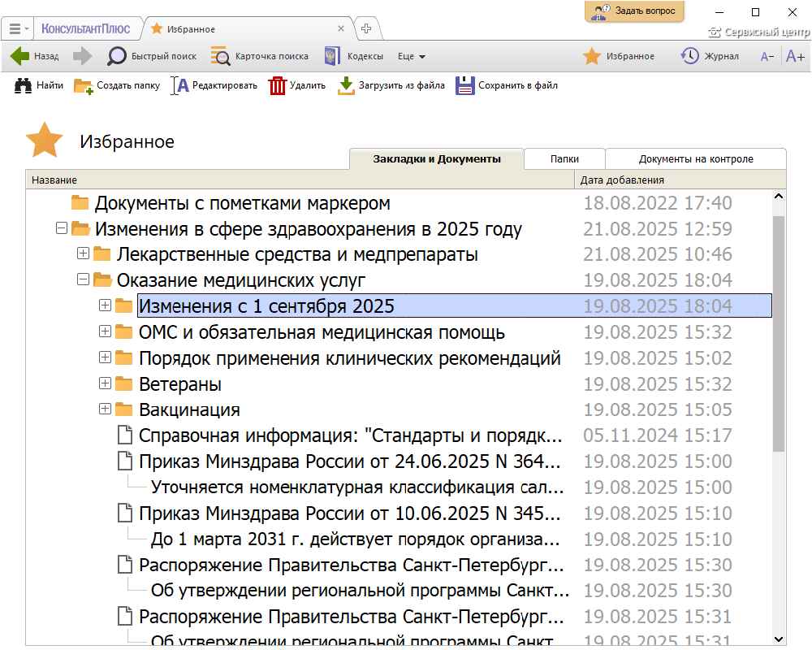Open the Codes book icon
Screen dimensions: 812x650
[x=331, y=56]
